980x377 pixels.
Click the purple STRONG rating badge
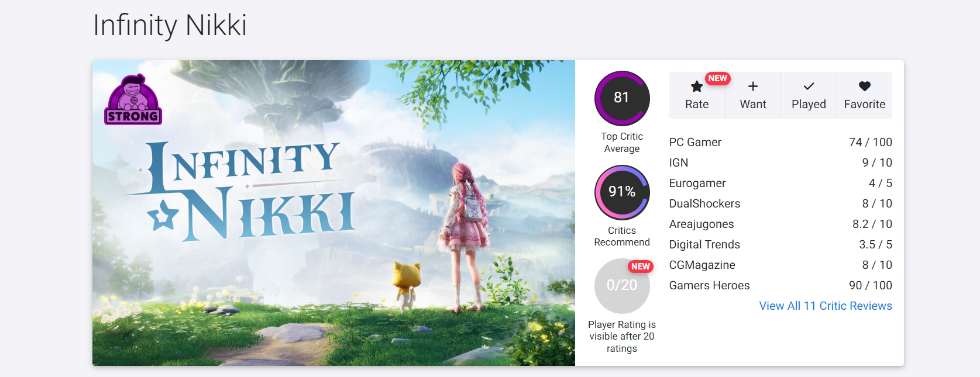pyautogui.click(x=133, y=99)
